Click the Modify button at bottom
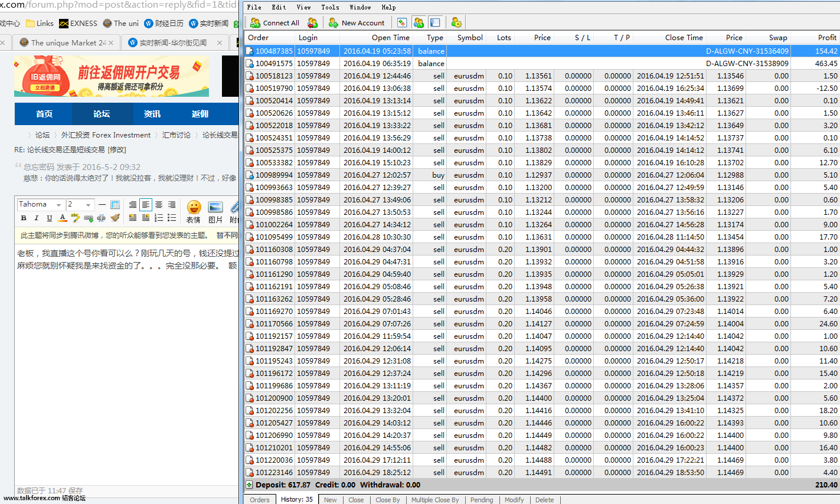This screenshot has width=840, height=504. pyautogui.click(x=514, y=499)
